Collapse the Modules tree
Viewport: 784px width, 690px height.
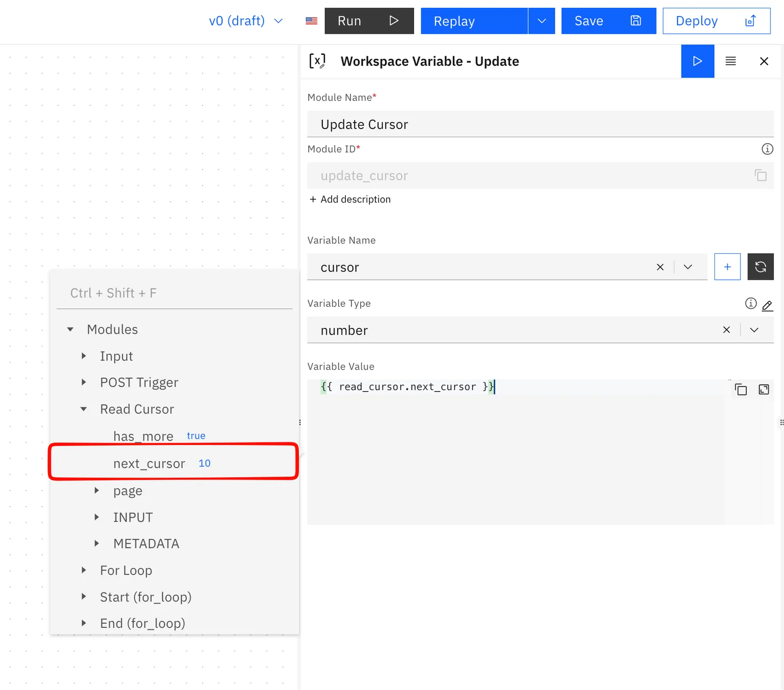(x=71, y=329)
